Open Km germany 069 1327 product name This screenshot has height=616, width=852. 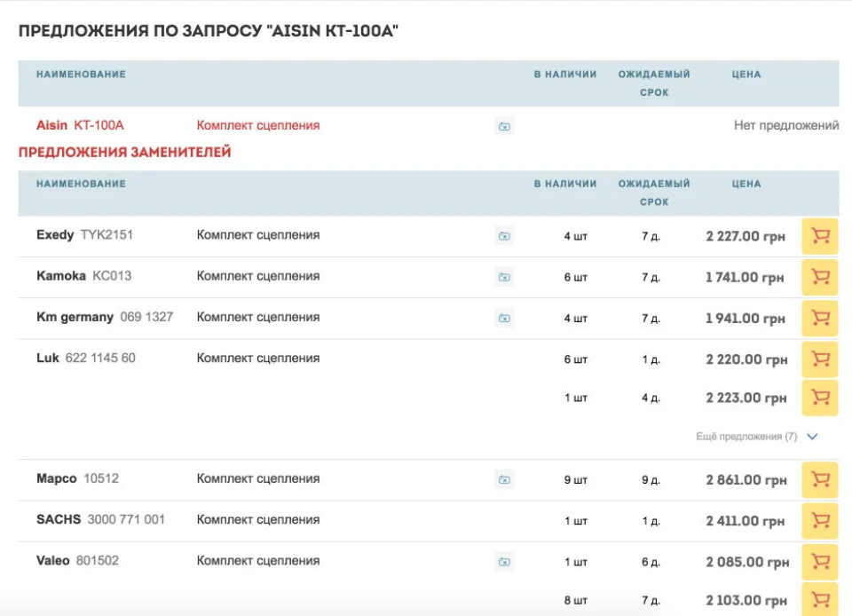[105, 317]
